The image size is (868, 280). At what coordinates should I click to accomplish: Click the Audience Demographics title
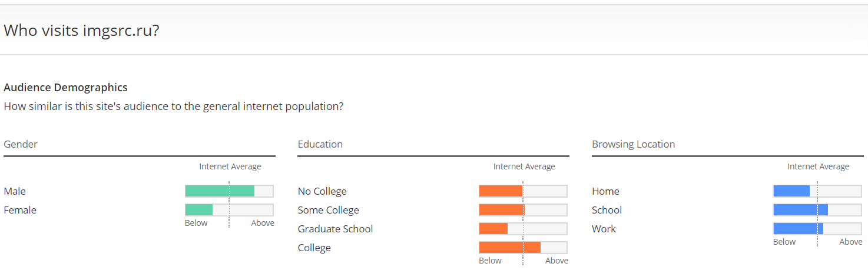65,88
